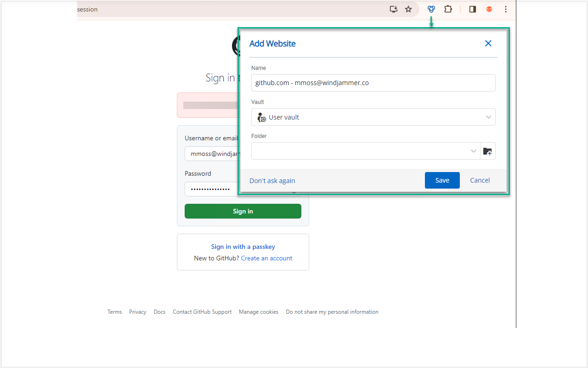Click the Privacy footer link
Viewport: 588px width, 368px height.
tap(137, 311)
